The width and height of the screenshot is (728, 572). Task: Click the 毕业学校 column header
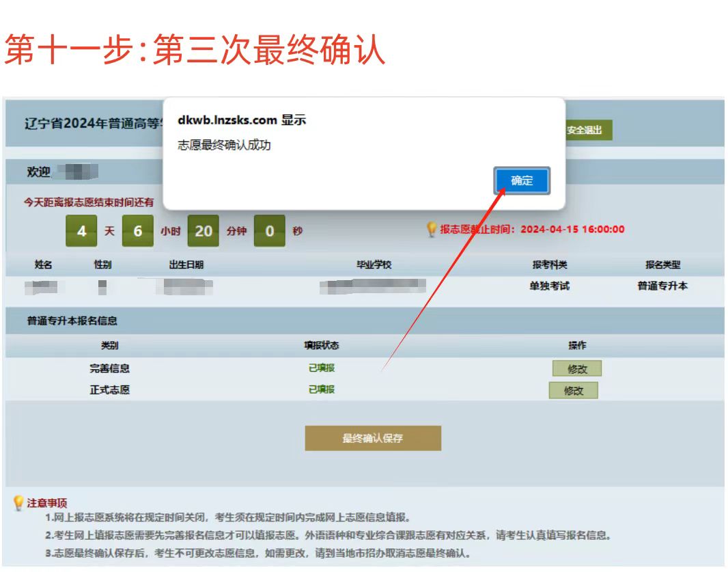coord(374,265)
